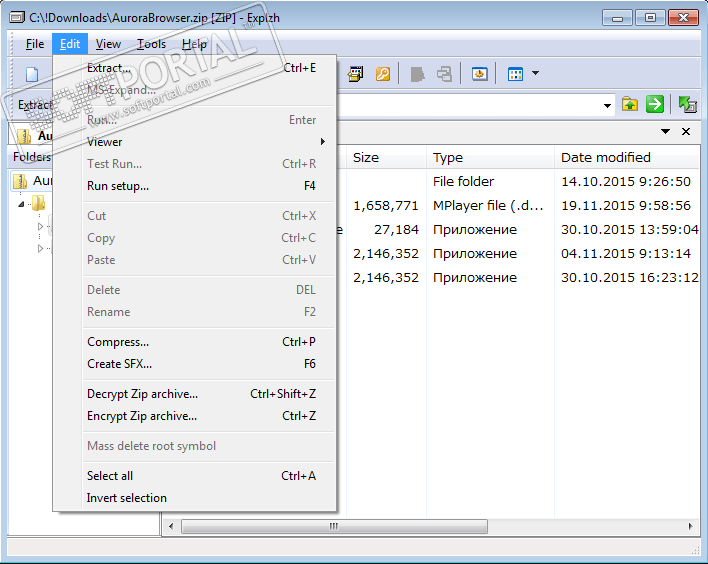
Task: Select the MPlayer file type cell
Action: pyautogui.click(x=488, y=205)
